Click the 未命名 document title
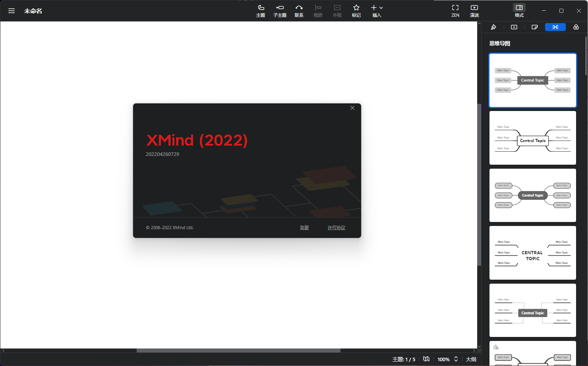 (33, 11)
